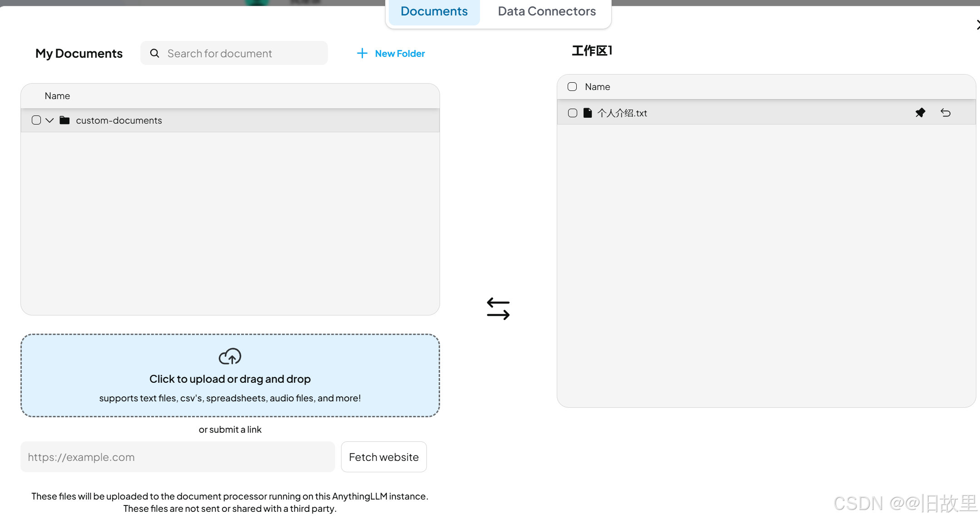Screen dimensions: 980x520
Task: Click the pin icon for 个人介绍.txt
Action: pyautogui.click(x=920, y=113)
